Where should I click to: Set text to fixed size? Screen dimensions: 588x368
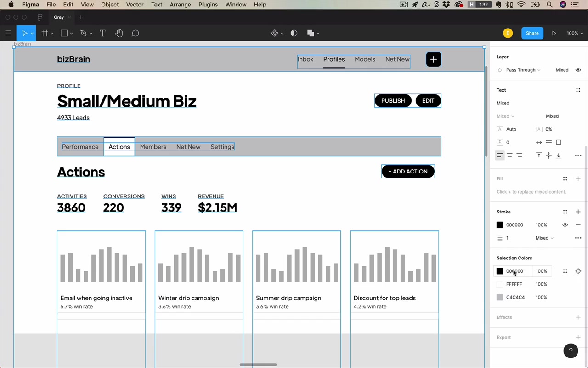[x=559, y=142]
